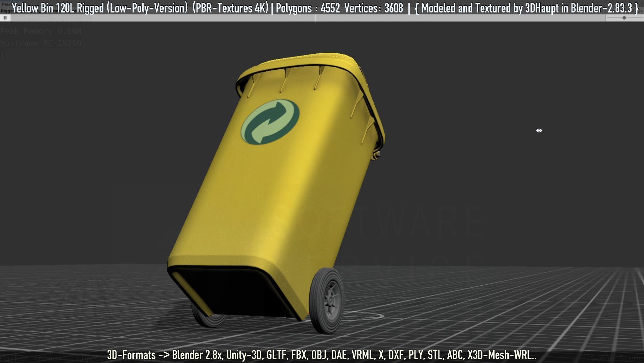This screenshot has width=644, height=363.
Task: Click the white playhead marker on the timeline
Action: click(x=316, y=18)
